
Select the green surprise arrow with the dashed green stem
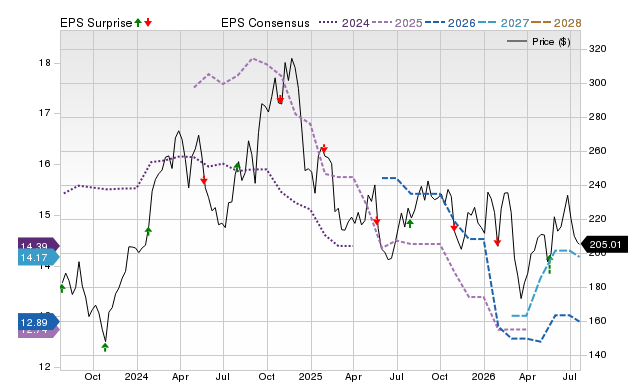point(549,264)
